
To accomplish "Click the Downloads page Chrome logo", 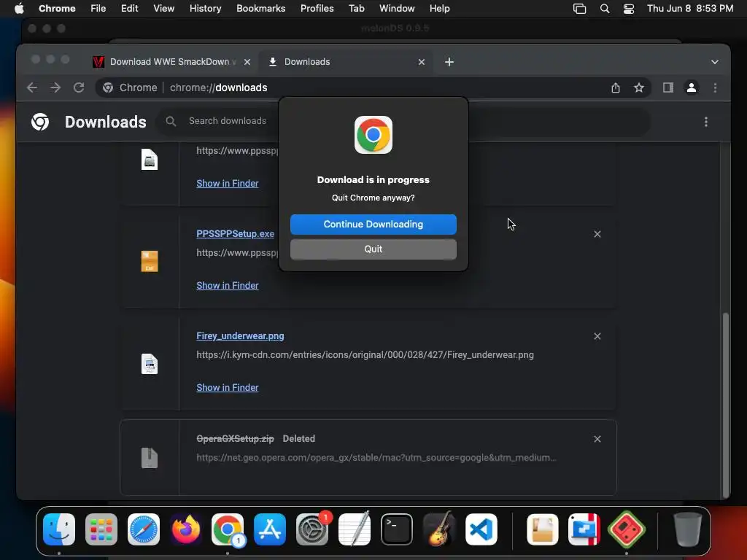I will [x=40, y=122].
